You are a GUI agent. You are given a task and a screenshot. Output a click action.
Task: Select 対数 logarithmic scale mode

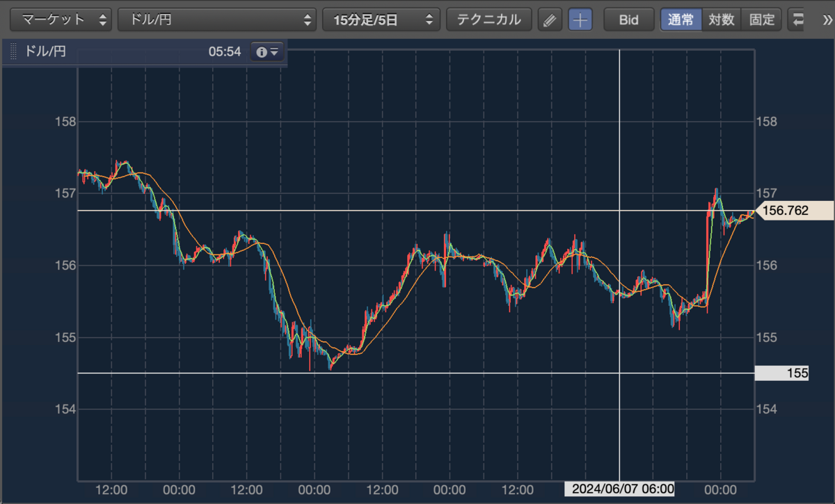(722, 19)
